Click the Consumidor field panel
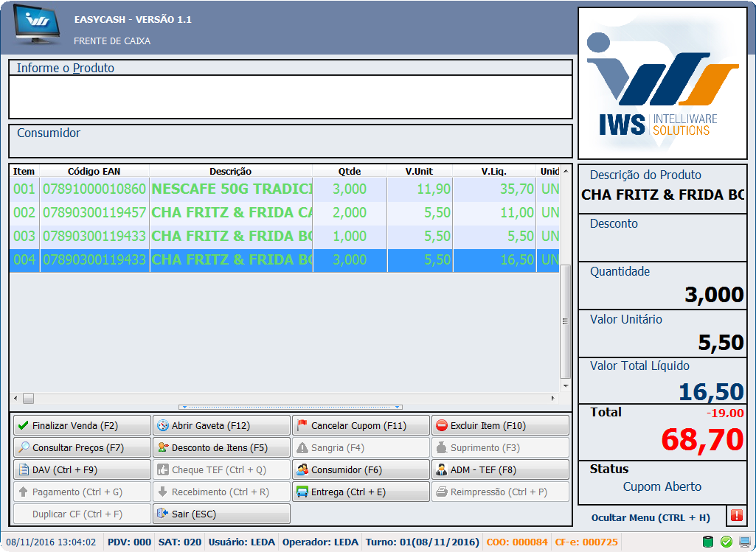756x552 pixels. 291,141
